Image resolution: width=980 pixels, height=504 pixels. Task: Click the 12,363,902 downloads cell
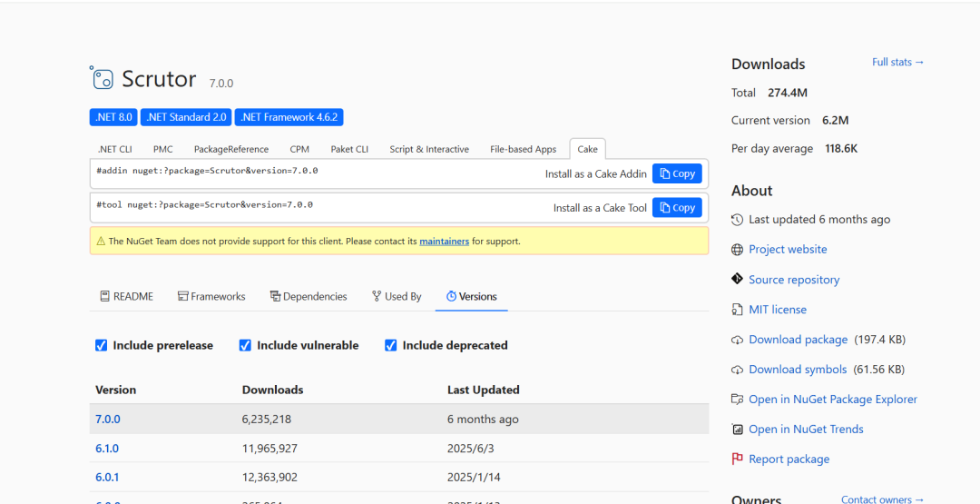click(269, 477)
